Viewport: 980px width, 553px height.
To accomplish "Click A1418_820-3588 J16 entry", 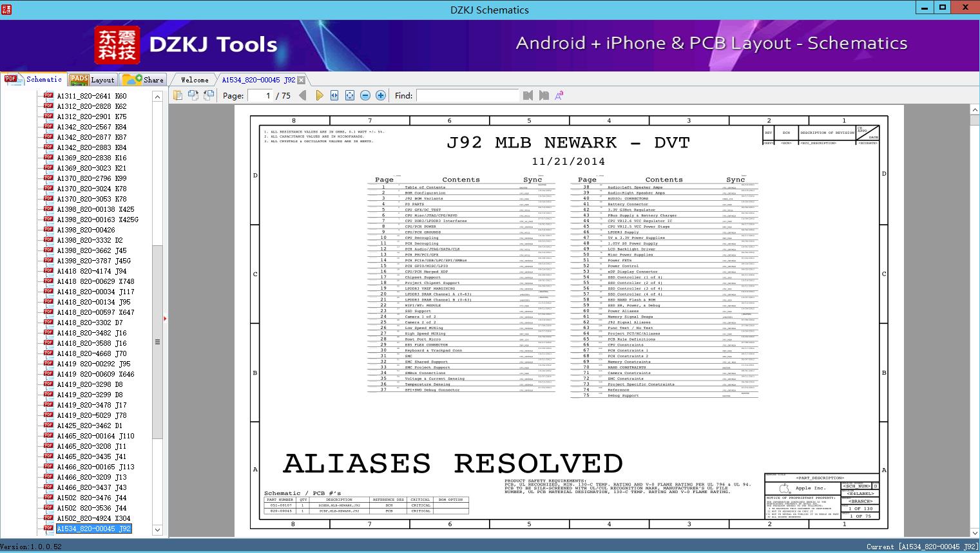I will [91, 343].
